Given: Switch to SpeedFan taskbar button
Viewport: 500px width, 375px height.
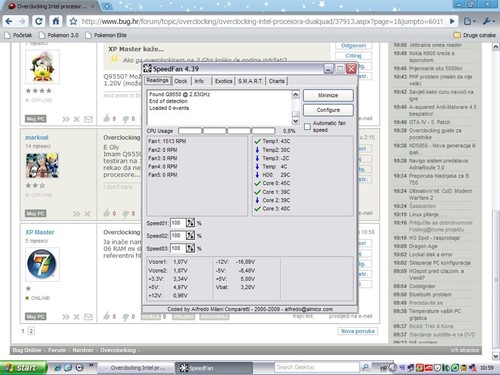Looking at the screenshot, I should [x=213, y=368].
